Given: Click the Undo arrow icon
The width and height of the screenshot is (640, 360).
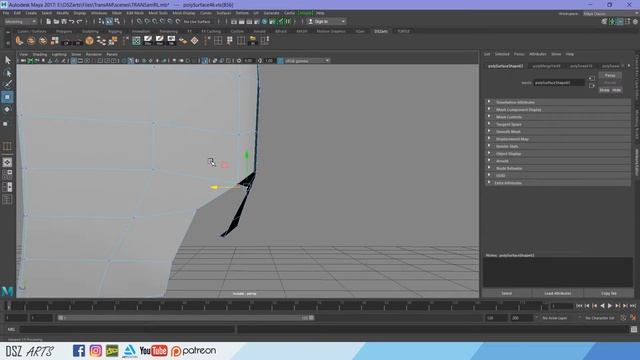Looking at the screenshot, I should [x=72, y=22].
